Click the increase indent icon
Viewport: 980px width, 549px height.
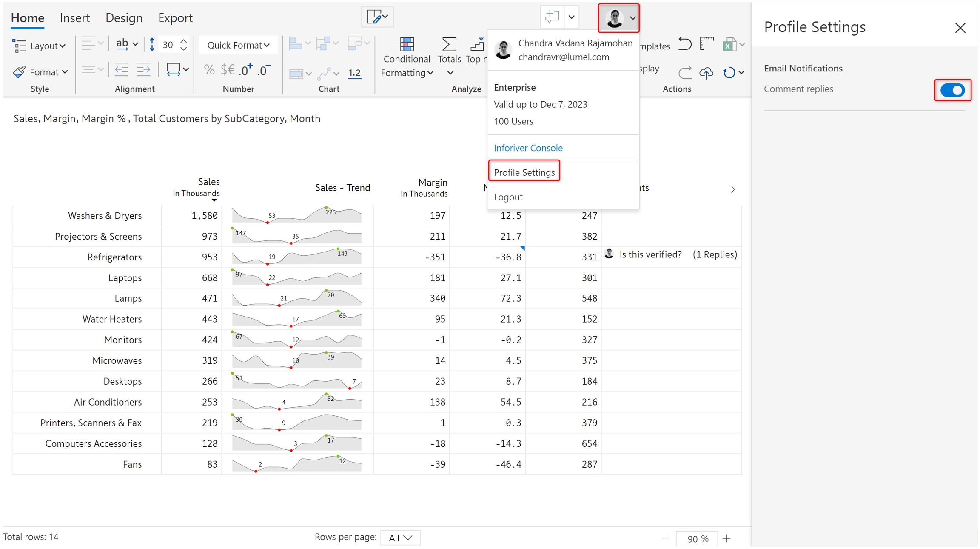[144, 70]
